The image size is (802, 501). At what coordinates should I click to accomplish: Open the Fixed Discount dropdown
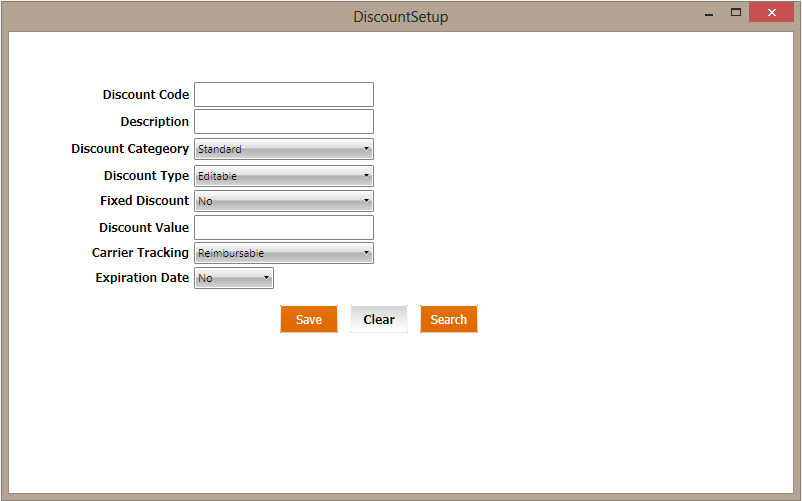coord(284,201)
